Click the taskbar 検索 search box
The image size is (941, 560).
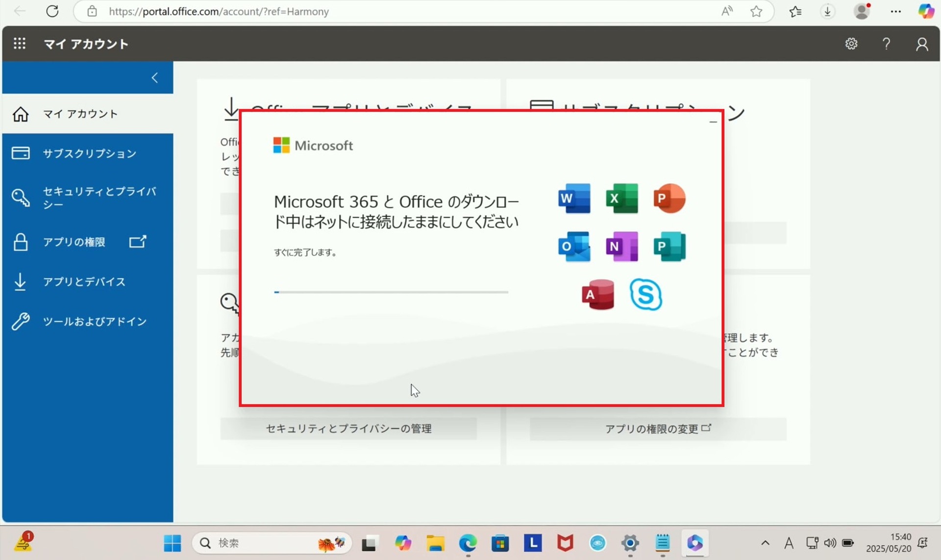point(272,543)
